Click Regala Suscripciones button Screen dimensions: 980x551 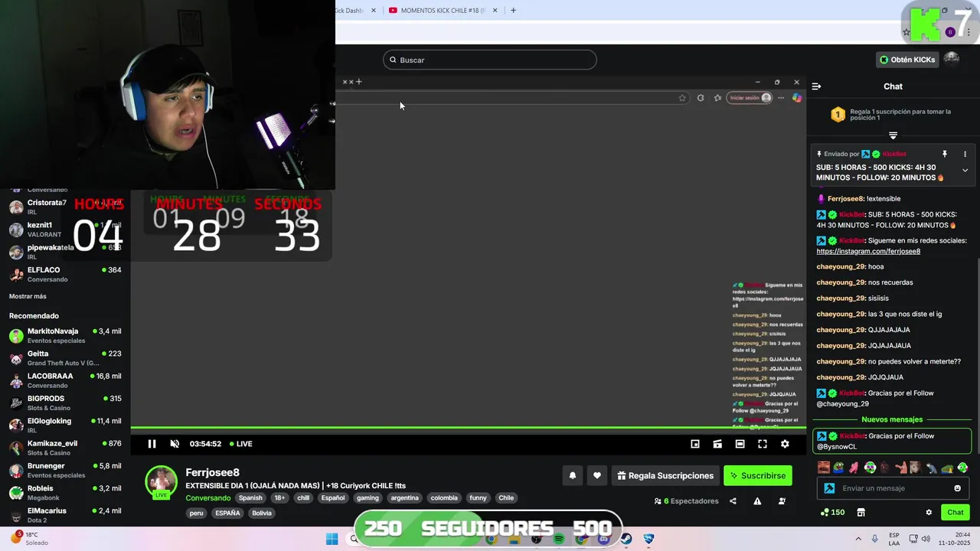pos(665,475)
